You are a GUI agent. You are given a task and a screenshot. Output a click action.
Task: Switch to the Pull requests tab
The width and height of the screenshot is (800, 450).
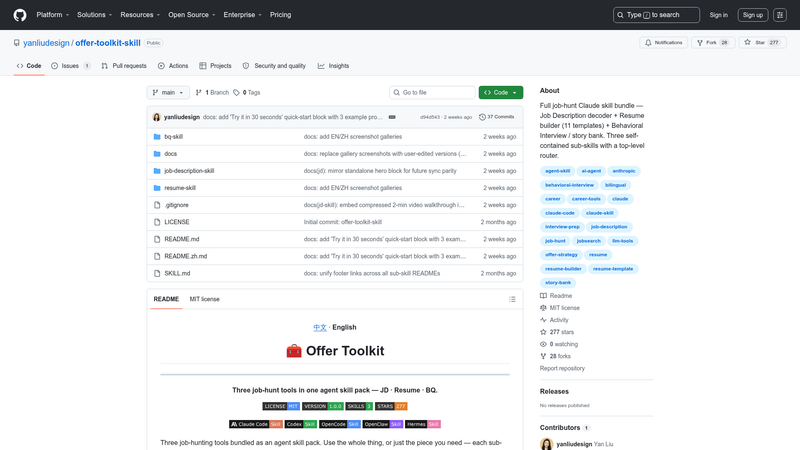pyautogui.click(x=124, y=66)
